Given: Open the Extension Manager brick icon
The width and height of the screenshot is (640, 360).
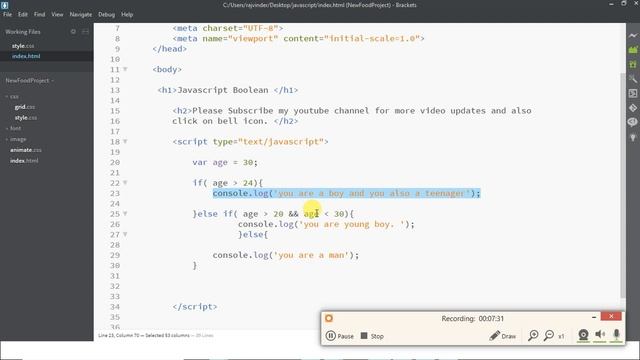Looking at the screenshot, I should click(633, 50).
